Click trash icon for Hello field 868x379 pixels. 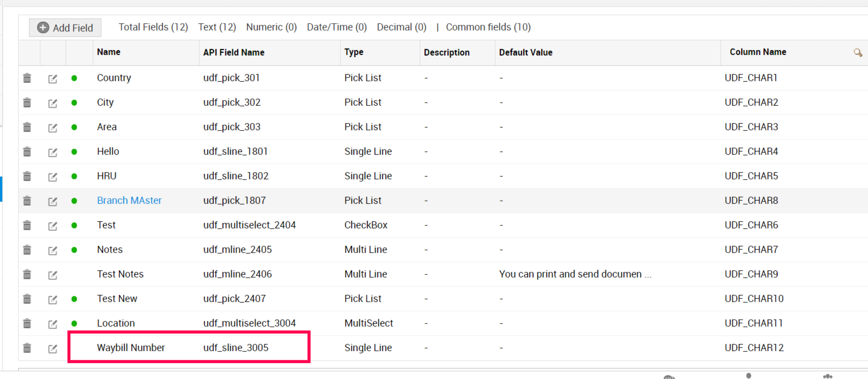(x=27, y=152)
